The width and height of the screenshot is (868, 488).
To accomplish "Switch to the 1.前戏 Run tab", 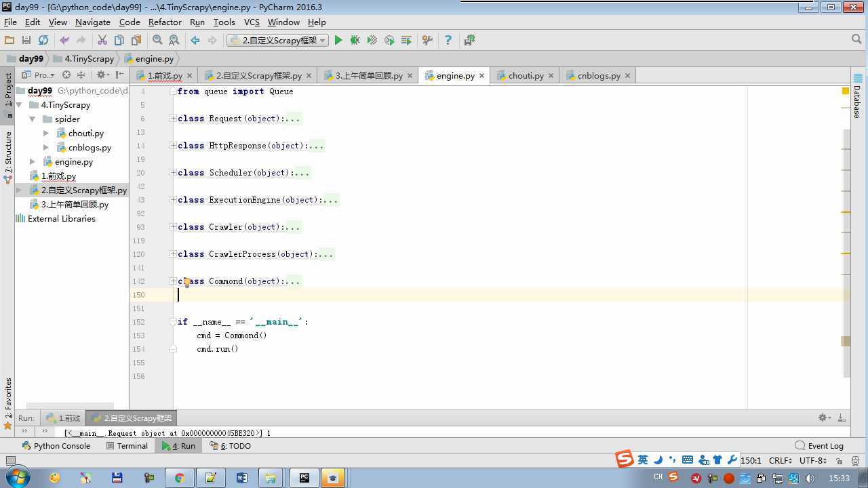I will pos(63,418).
